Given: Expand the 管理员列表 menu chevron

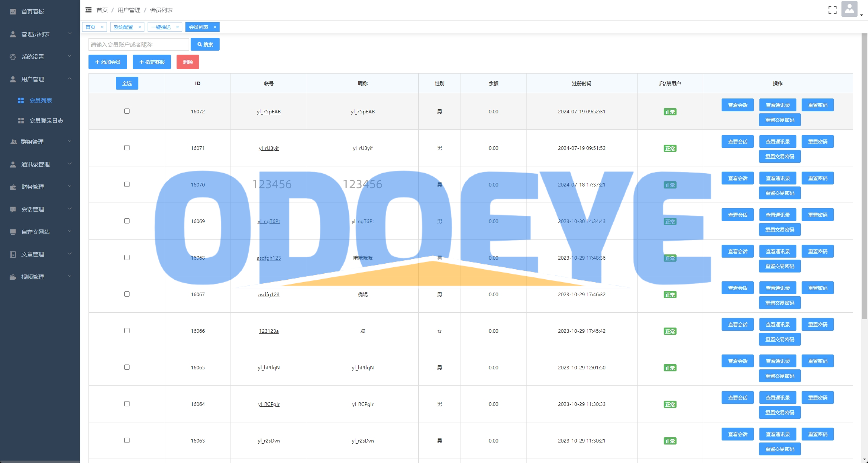Looking at the screenshot, I should pyautogui.click(x=69, y=33).
